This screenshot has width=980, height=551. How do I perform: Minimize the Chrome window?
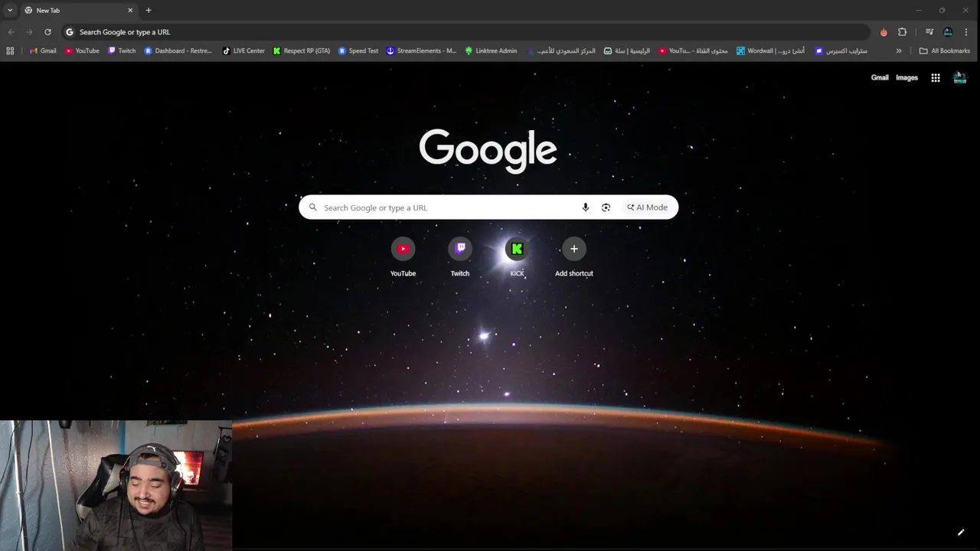click(919, 10)
